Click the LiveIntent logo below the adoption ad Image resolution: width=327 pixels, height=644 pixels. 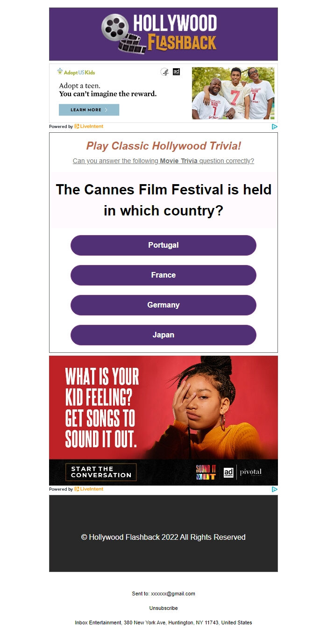[x=89, y=127]
